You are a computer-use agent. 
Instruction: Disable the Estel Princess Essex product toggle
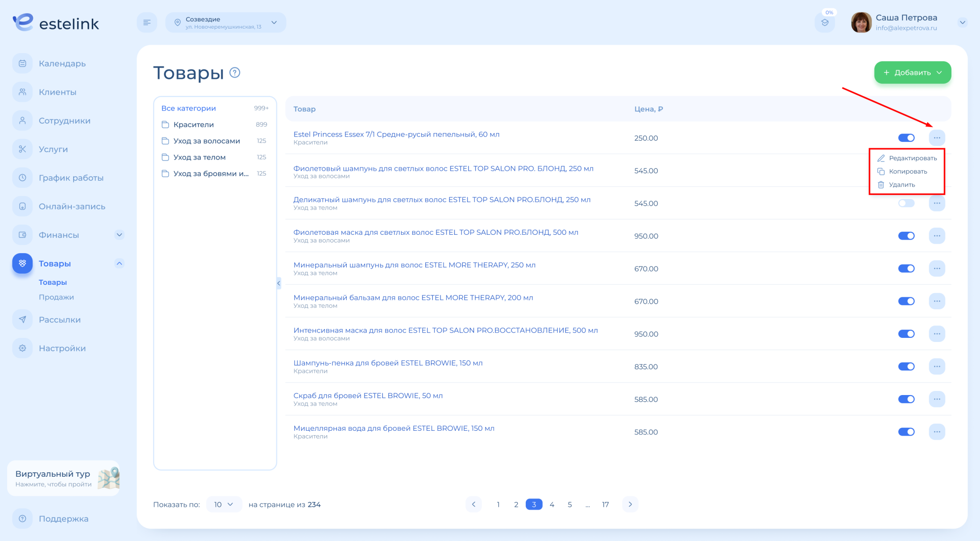tap(906, 138)
